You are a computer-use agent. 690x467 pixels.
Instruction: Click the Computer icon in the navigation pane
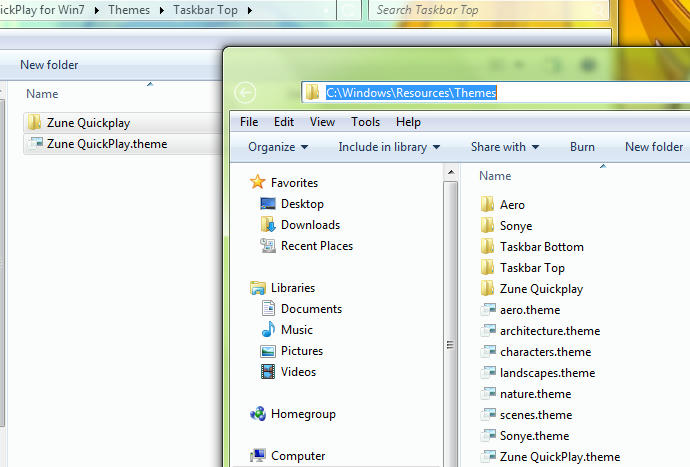(x=258, y=456)
